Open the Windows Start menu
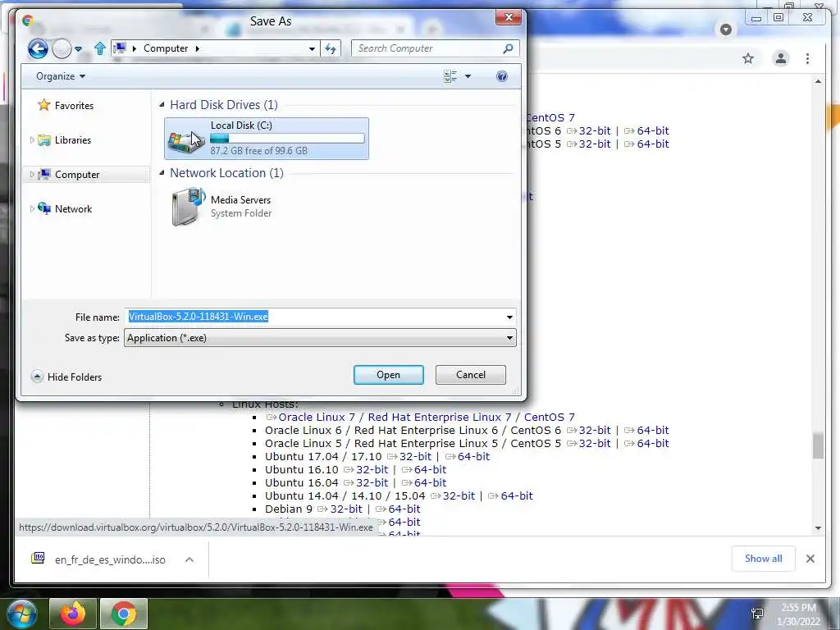This screenshot has height=630, width=840. pos(21,614)
